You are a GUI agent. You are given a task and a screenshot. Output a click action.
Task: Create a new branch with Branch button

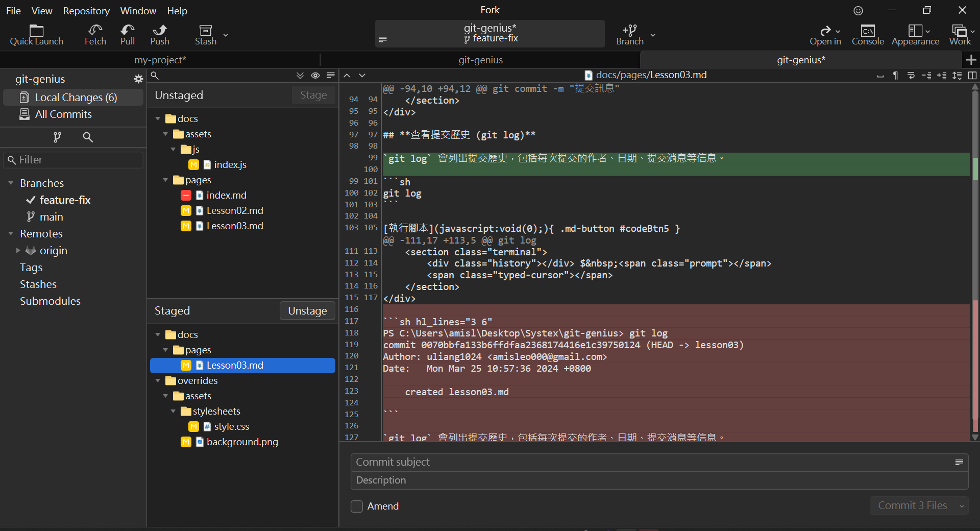[630, 35]
